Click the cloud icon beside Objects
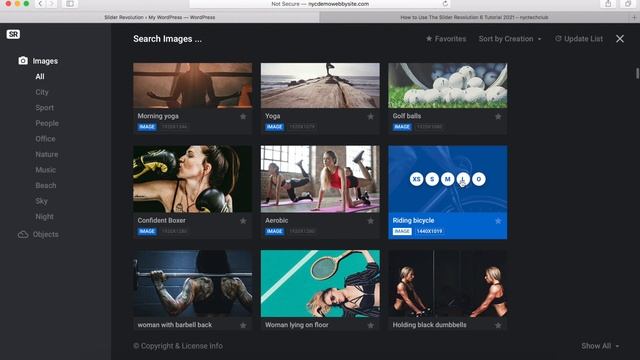The image size is (640, 360). pyautogui.click(x=23, y=235)
